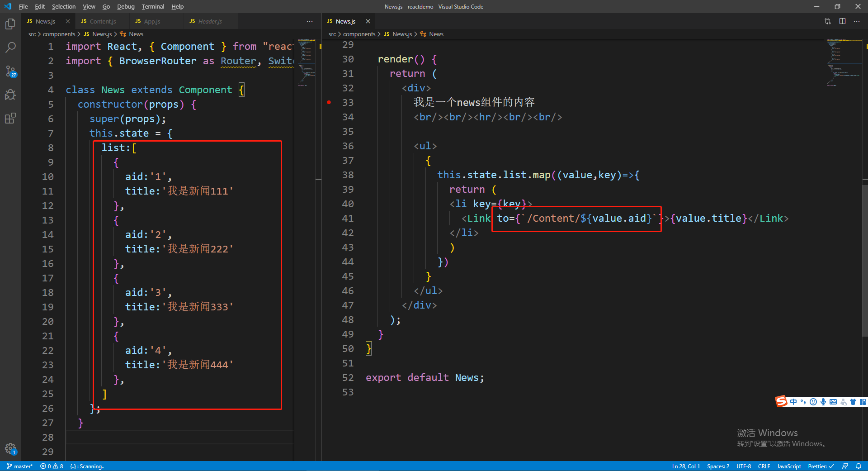
Task: Open Sogou skin shirt icon
Action: tap(853, 402)
